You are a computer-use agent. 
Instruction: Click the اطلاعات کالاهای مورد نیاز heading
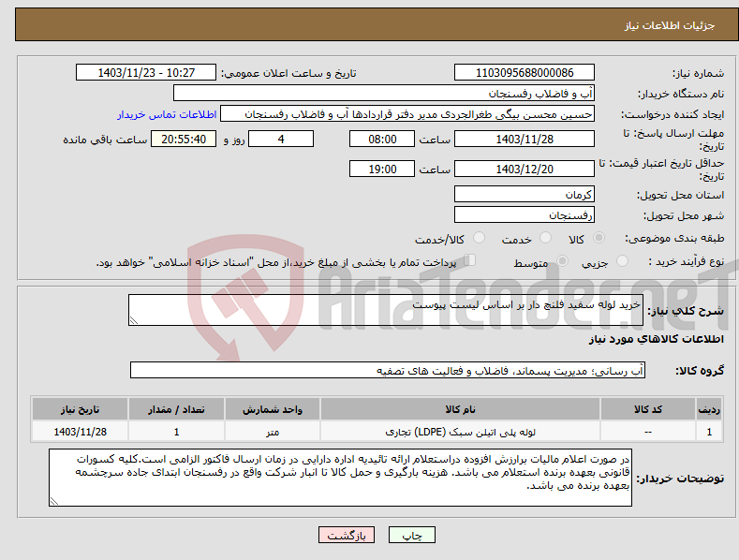(656, 339)
